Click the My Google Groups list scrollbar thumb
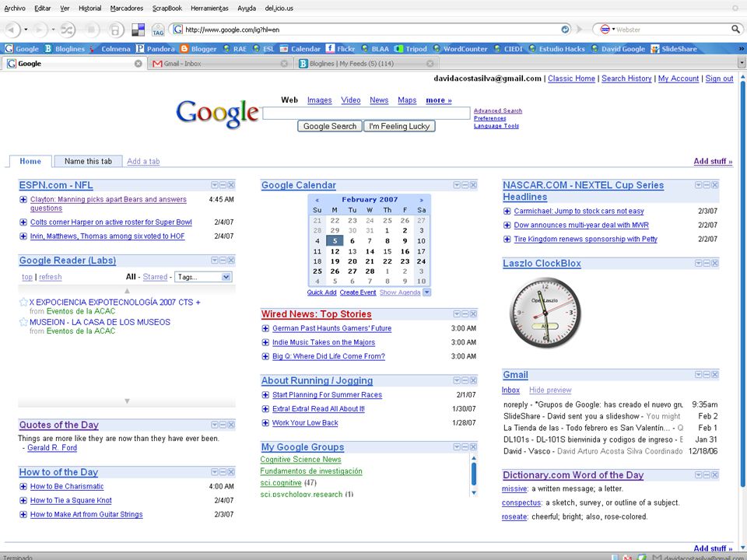The height and width of the screenshot is (560, 747). pyautogui.click(x=474, y=474)
